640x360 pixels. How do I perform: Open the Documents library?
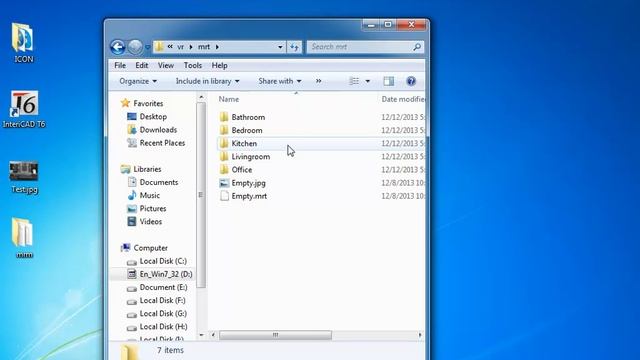tap(159, 182)
